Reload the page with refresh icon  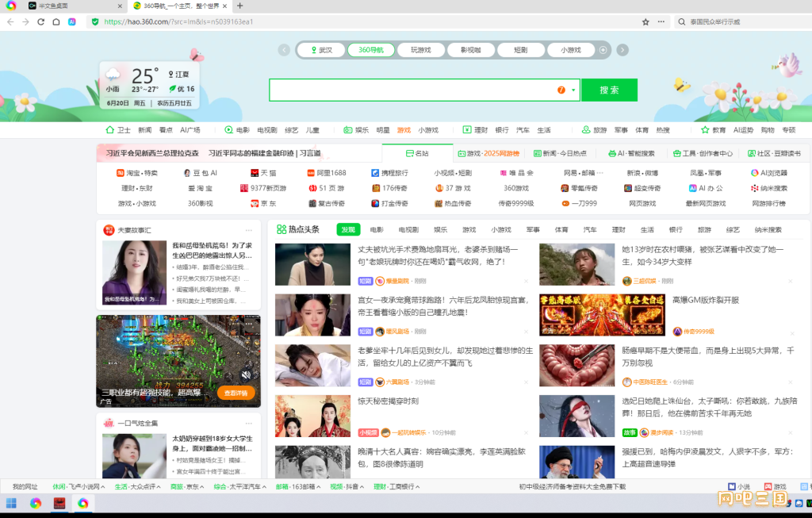click(41, 21)
